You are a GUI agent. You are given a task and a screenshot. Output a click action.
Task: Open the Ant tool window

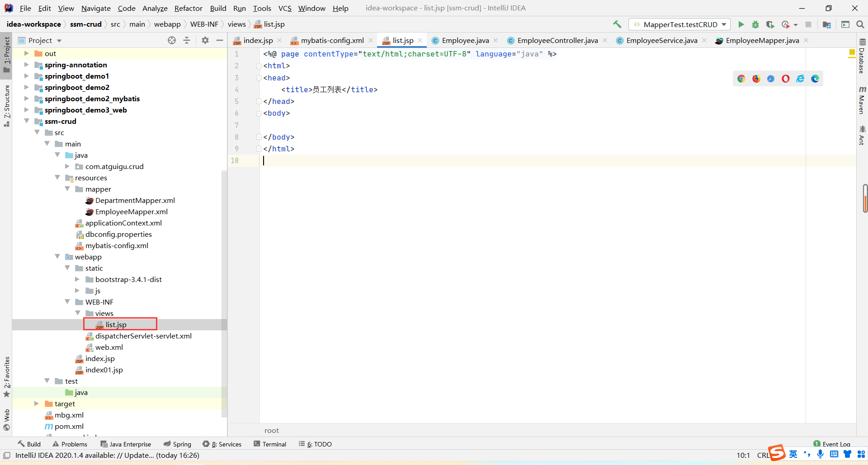pyautogui.click(x=862, y=135)
